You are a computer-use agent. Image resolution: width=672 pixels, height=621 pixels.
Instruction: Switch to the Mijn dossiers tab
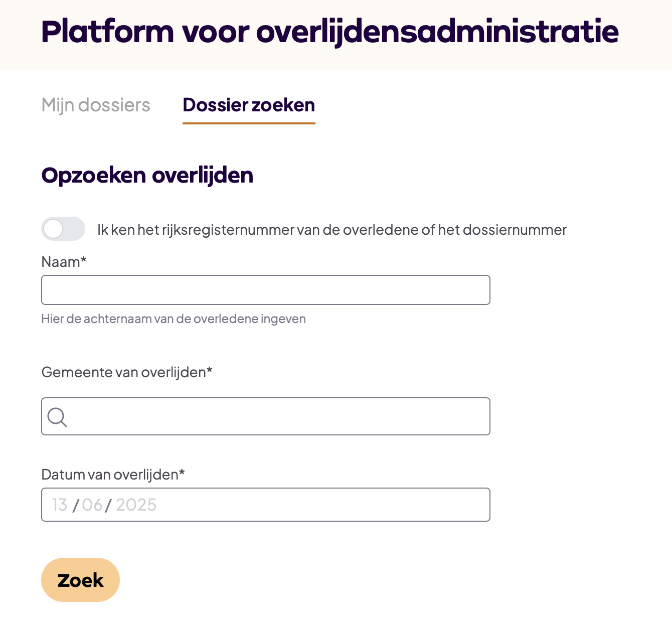tap(96, 105)
